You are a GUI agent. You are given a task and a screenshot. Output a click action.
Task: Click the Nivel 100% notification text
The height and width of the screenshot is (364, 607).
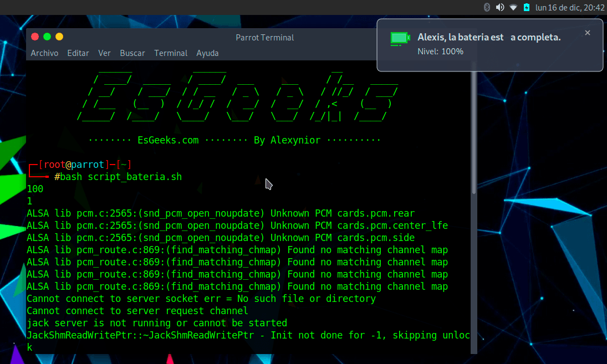point(441,51)
